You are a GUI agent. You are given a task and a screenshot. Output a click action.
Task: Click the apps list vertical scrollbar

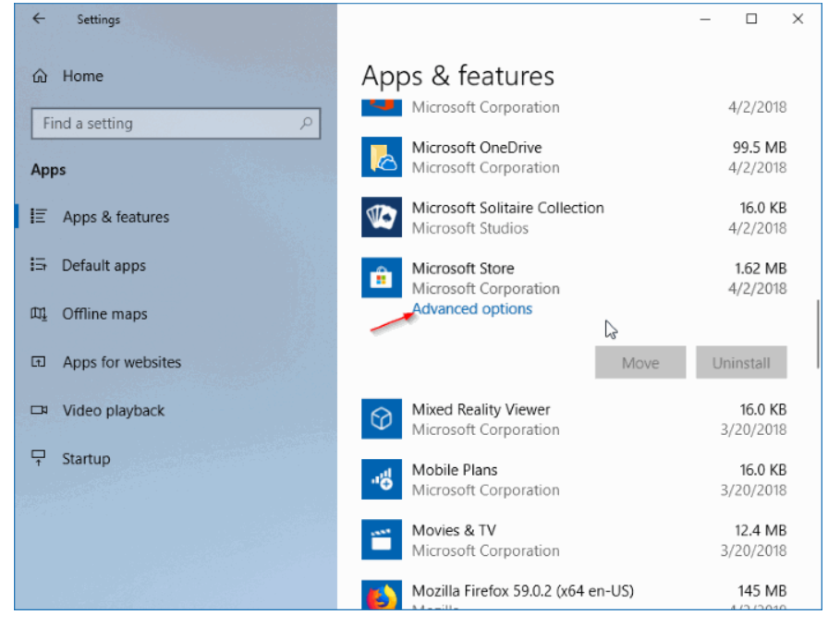[x=818, y=334]
